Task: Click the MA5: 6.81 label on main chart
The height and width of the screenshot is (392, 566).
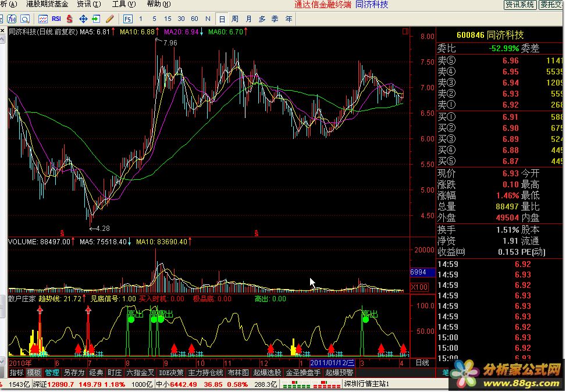Action: [95, 32]
